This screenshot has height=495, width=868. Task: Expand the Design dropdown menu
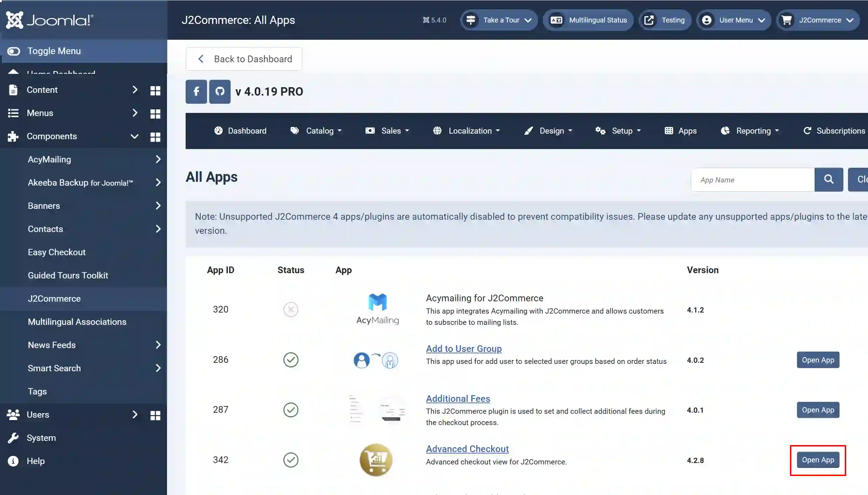click(x=548, y=131)
